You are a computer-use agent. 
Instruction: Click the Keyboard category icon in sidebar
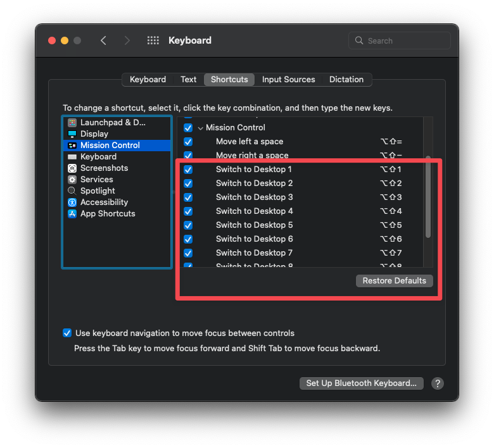click(x=72, y=157)
